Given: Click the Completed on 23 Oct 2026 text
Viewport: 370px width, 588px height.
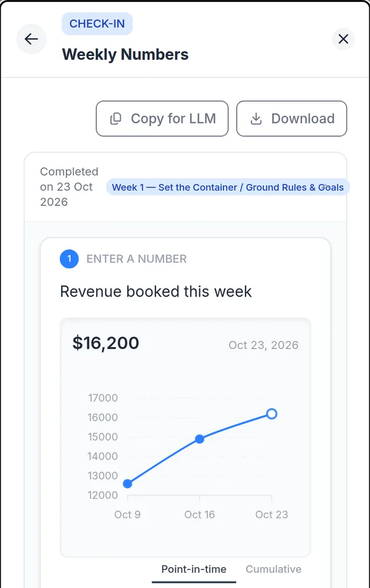Looking at the screenshot, I should [69, 187].
